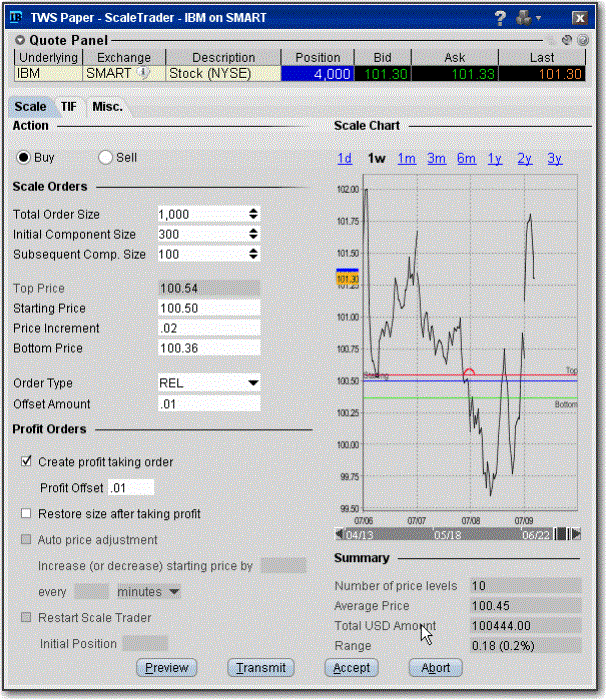The image size is (606, 699).
Task: Switch to the TIF tab
Action: 68,106
